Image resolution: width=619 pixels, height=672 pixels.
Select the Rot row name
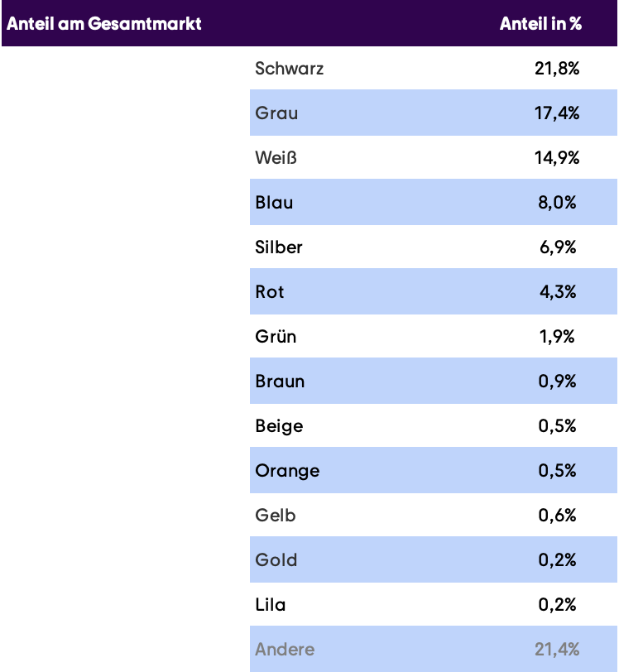pyautogui.click(x=269, y=292)
